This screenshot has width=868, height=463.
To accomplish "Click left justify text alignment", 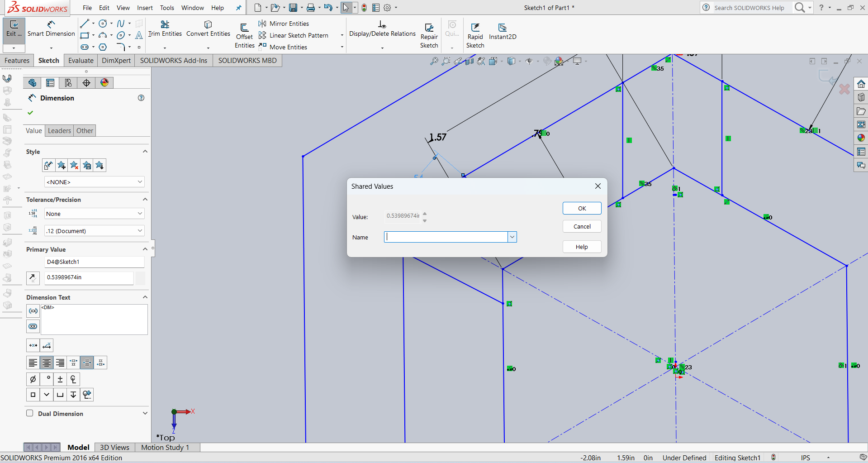I will (x=33, y=363).
